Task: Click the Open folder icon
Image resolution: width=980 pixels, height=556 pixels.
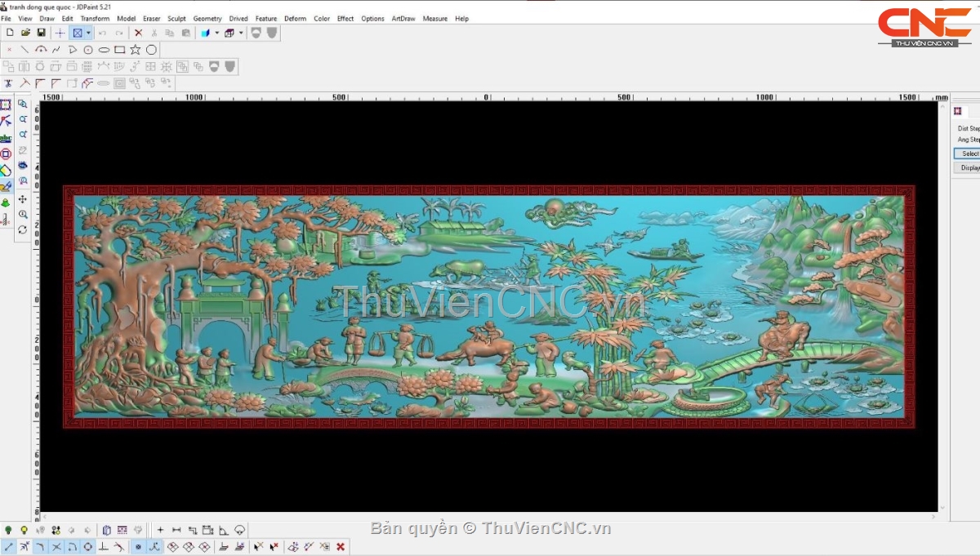Action: [x=25, y=33]
